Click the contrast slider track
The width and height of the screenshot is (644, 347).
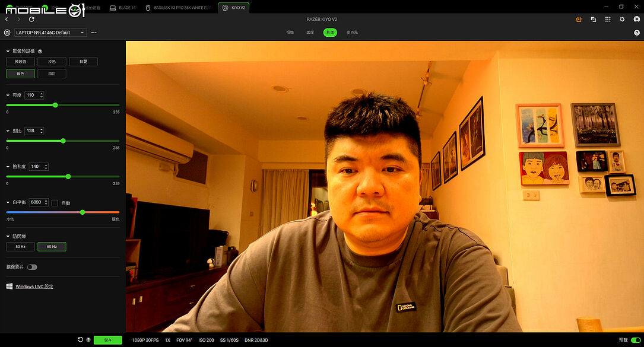[63, 141]
